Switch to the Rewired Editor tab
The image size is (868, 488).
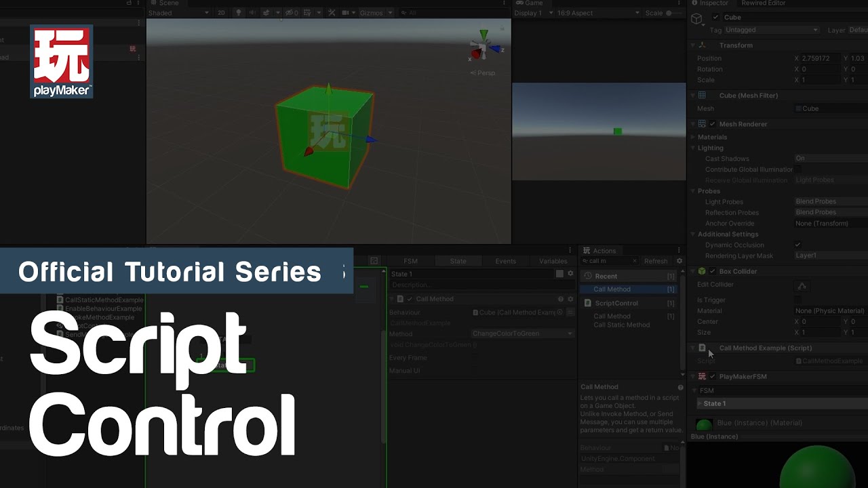(x=763, y=3)
